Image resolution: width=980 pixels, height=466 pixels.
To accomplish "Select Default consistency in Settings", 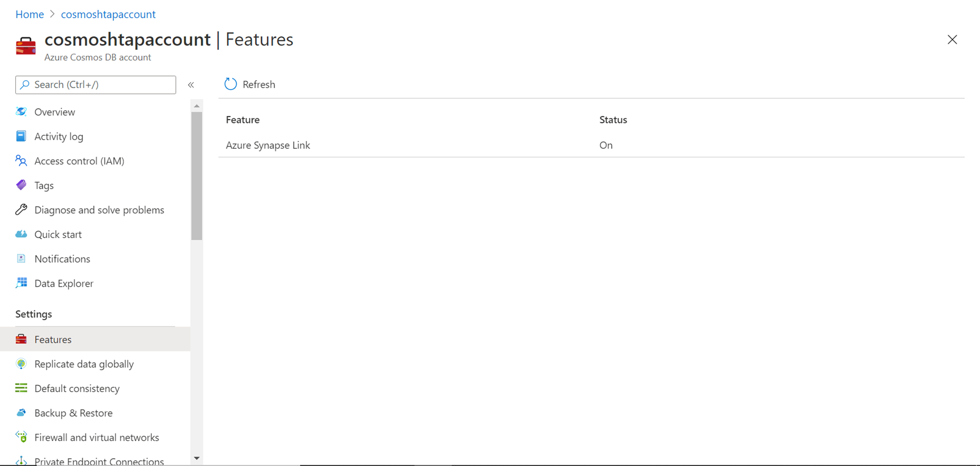I will [77, 388].
